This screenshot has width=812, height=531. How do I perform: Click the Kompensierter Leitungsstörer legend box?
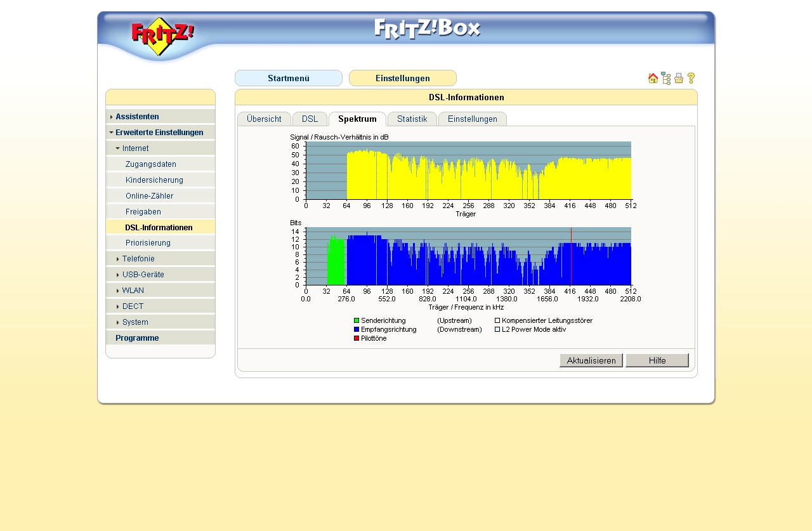pyautogui.click(x=497, y=321)
